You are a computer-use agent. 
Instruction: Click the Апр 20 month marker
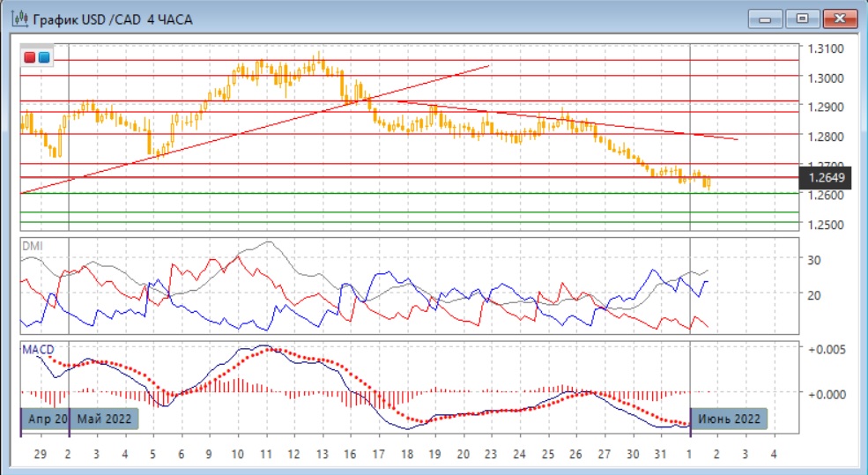point(45,419)
